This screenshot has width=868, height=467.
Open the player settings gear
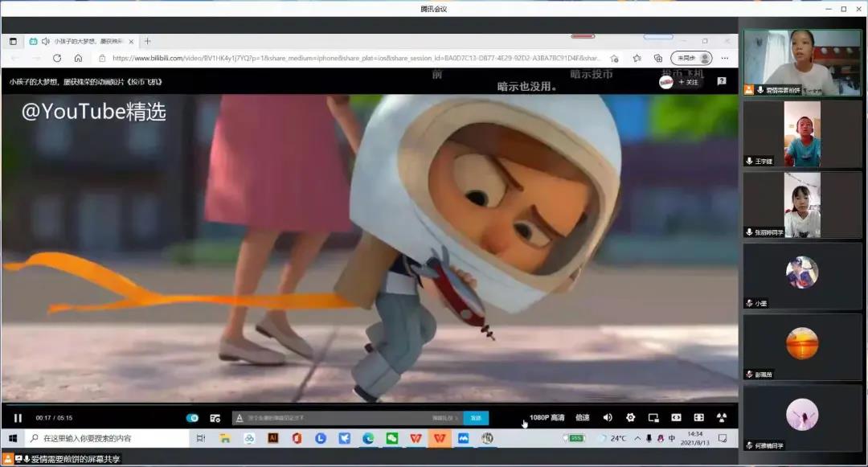click(x=631, y=417)
